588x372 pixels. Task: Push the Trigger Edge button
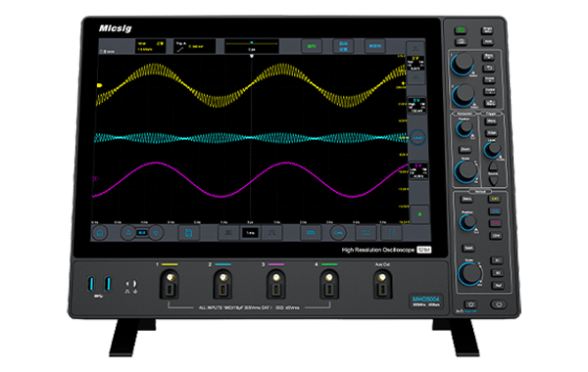(491, 133)
